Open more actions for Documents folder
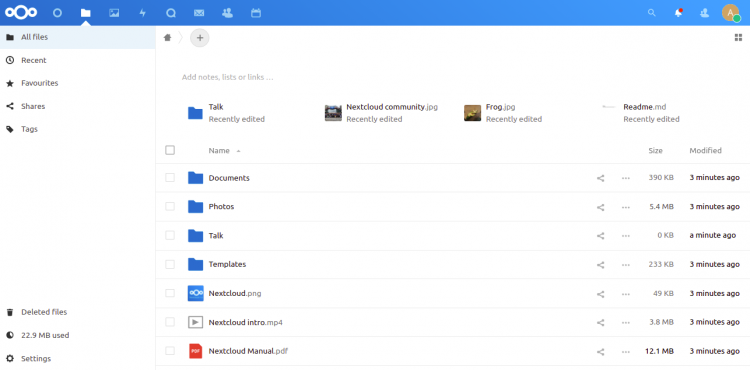Viewport: 750px width, 370px height. click(x=626, y=178)
